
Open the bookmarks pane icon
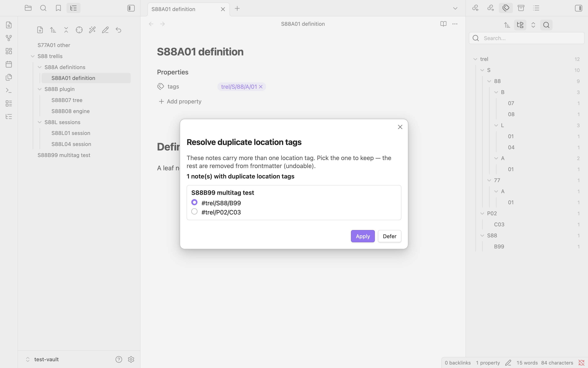(58, 8)
